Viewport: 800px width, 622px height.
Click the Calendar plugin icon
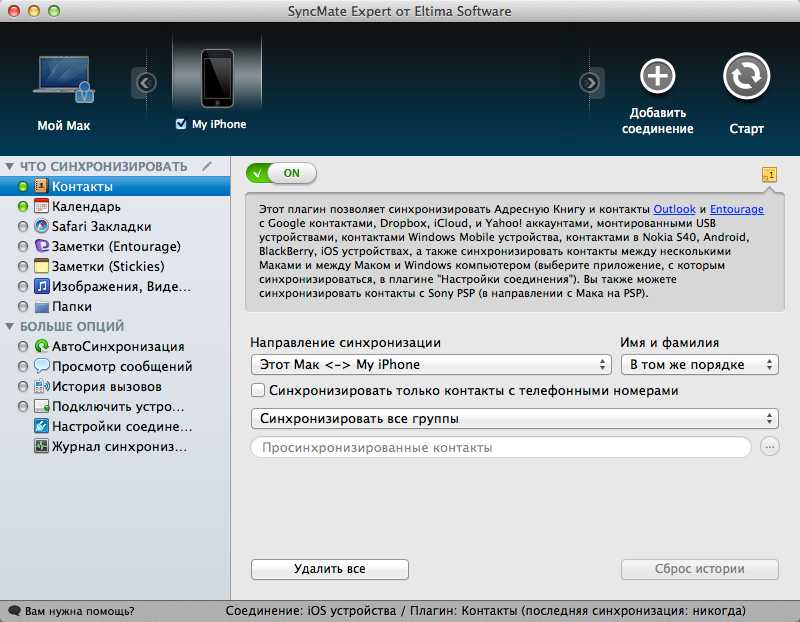coord(41,206)
